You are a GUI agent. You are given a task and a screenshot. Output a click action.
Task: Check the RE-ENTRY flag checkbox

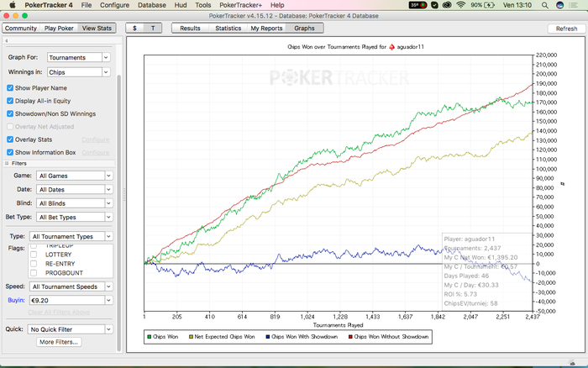[34, 264]
